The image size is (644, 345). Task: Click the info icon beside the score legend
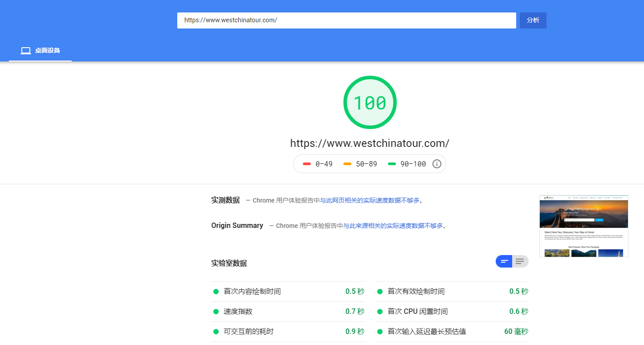coord(437,164)
